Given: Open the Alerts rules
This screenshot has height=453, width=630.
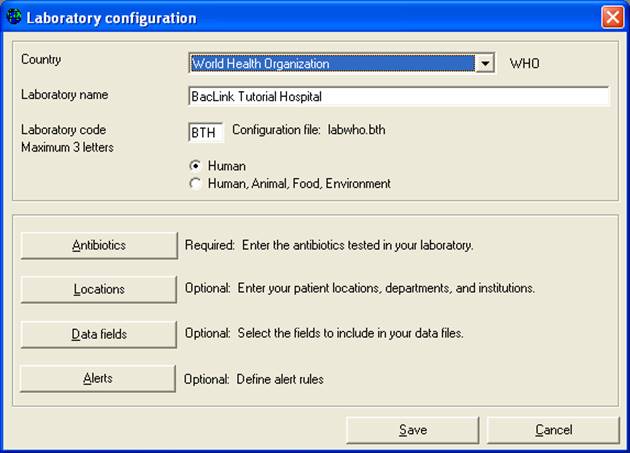Looking at the screenshot, I should click(98, 378).
